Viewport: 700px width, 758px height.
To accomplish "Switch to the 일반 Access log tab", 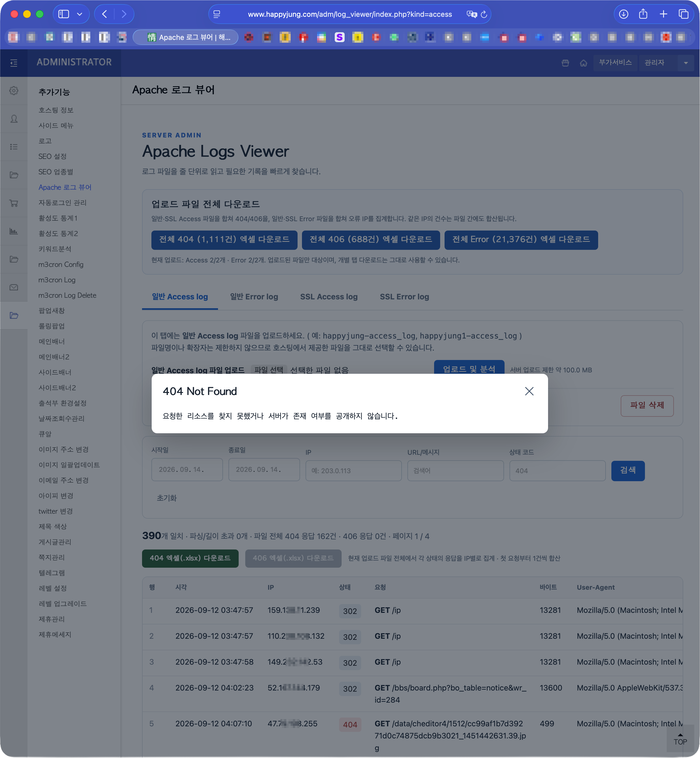I will tap(180, 297).
